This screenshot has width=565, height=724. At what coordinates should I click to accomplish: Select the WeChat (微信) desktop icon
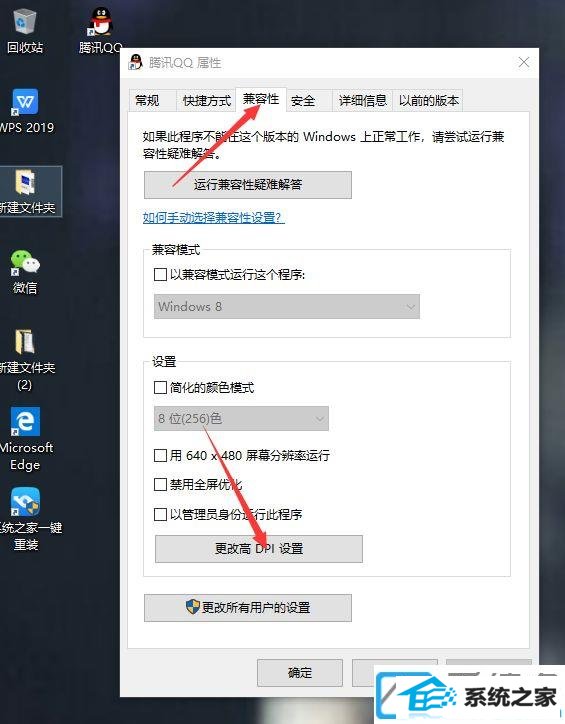[x=25, y=262]
